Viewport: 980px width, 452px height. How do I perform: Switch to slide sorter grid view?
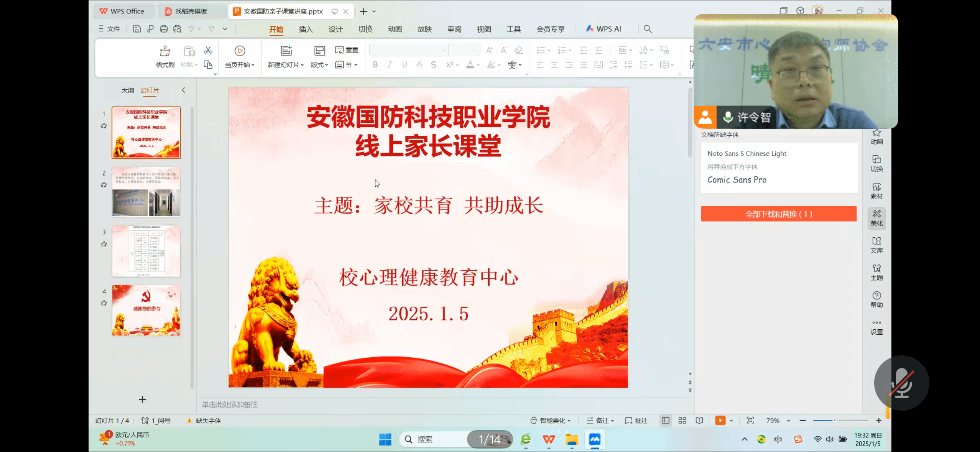tap(682, 421)
